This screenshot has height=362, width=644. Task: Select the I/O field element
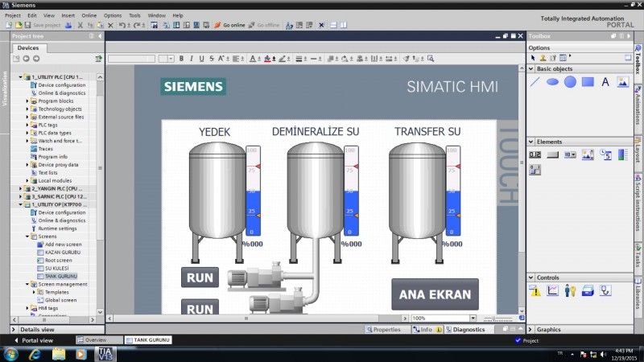pyautogui.click(x=535, y=154)
